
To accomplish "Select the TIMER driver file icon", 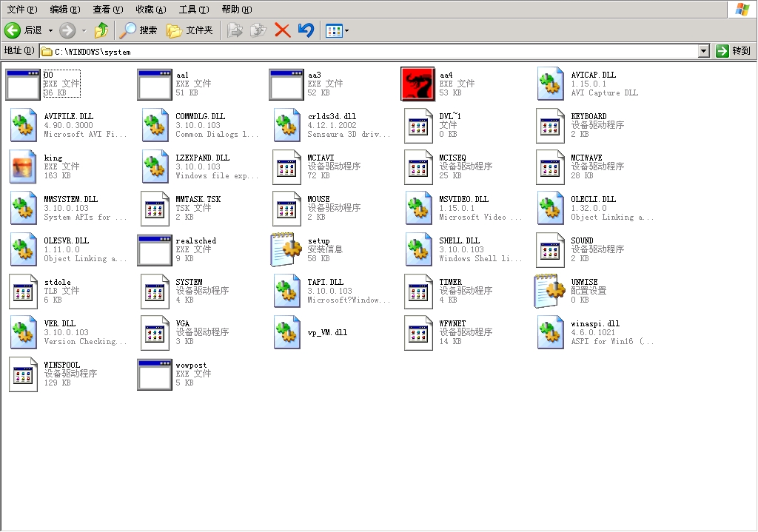I will coord(418,292).
